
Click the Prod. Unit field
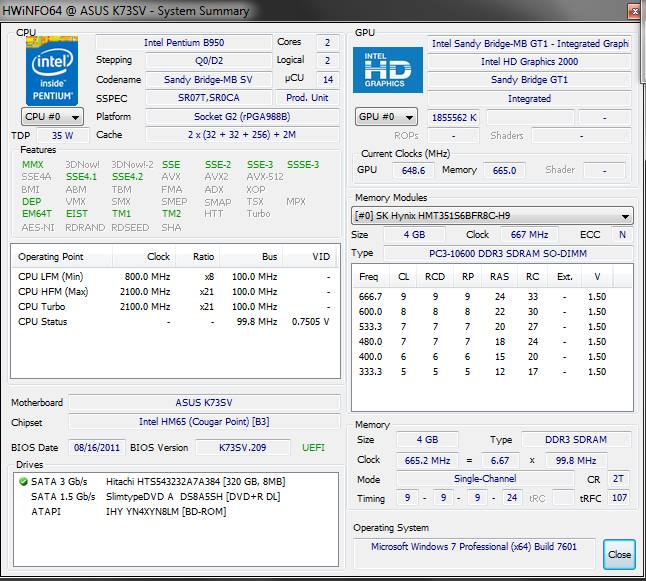pyautogui.click(x=307, y=98)
